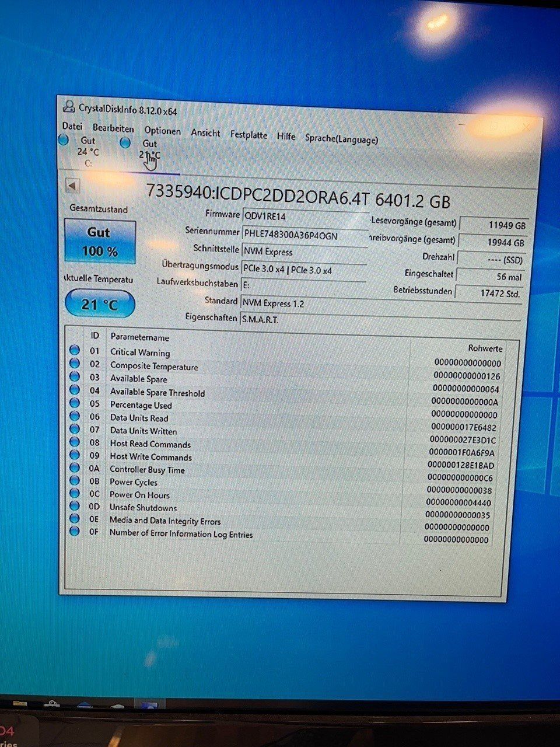Open the Bearbeiten menu
The image size is (560, 747).
(x=113, y=129)
